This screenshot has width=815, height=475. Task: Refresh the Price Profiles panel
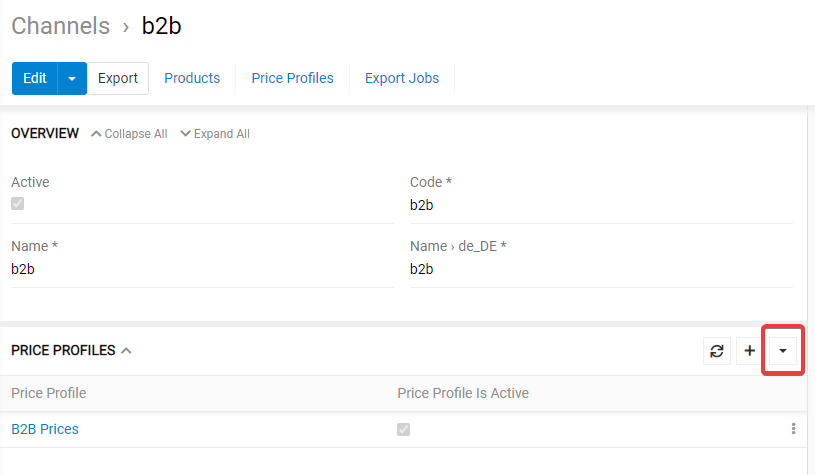(x=717, y=351)
